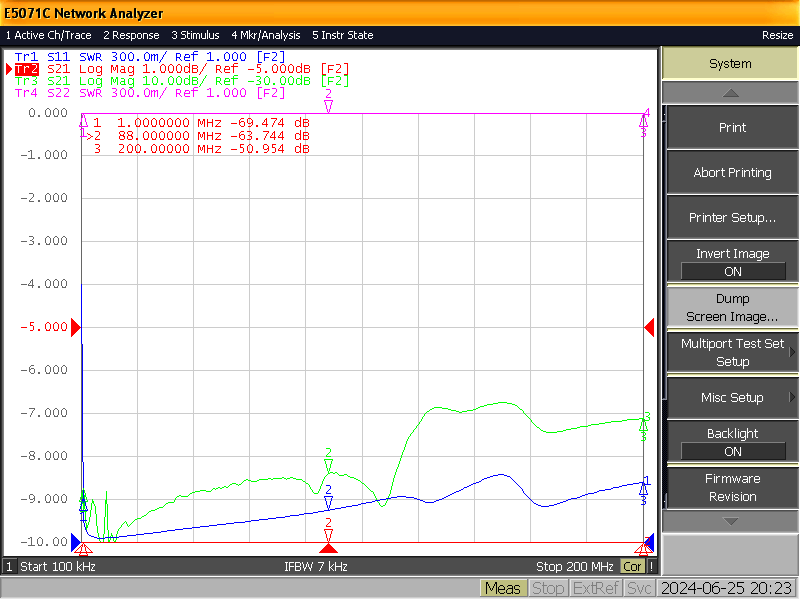Click Dump Screen Image softkey
This screenshot has width=800, height=600.
point(732,307)
